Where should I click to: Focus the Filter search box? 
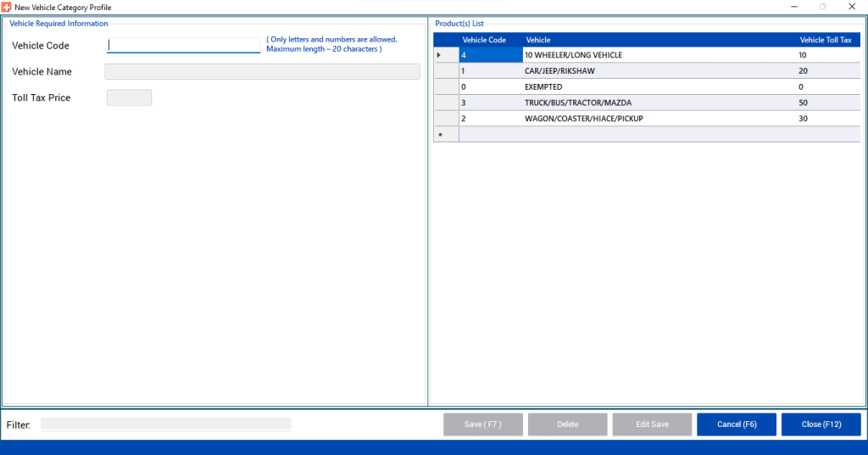click(165, 424)
